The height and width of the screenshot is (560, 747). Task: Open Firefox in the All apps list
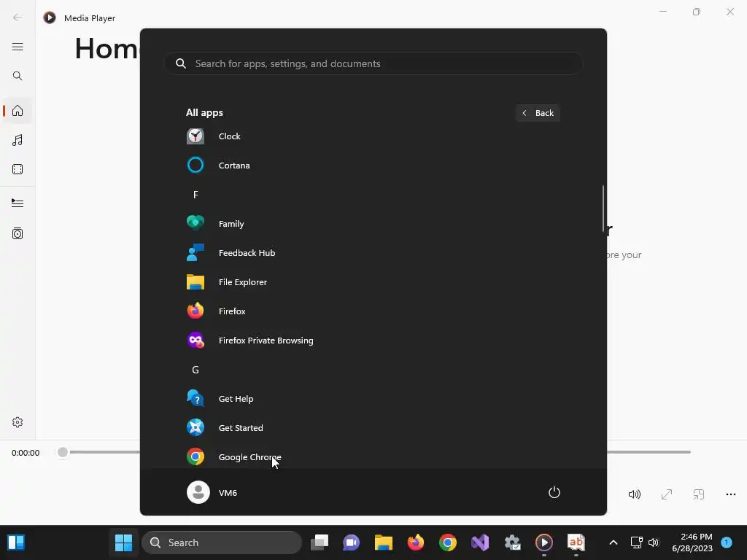pyautogui.click(x=373, y=311)
